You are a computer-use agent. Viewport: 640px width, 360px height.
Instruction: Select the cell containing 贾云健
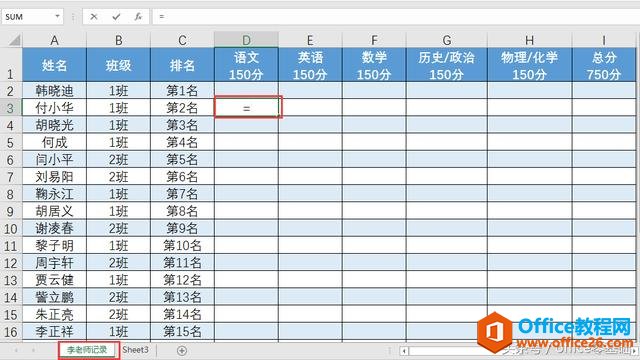(x=54, y=280)
